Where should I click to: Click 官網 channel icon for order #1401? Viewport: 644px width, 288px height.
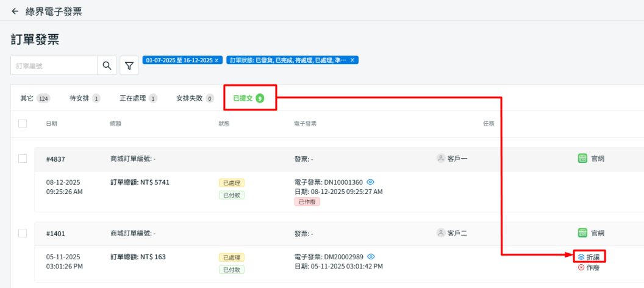(582, 232)
